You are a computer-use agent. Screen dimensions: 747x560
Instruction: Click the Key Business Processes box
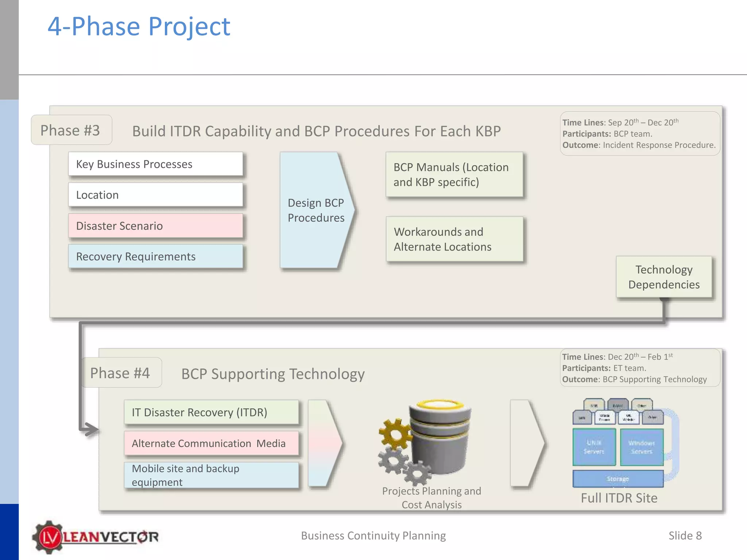[x=155, y=164]
